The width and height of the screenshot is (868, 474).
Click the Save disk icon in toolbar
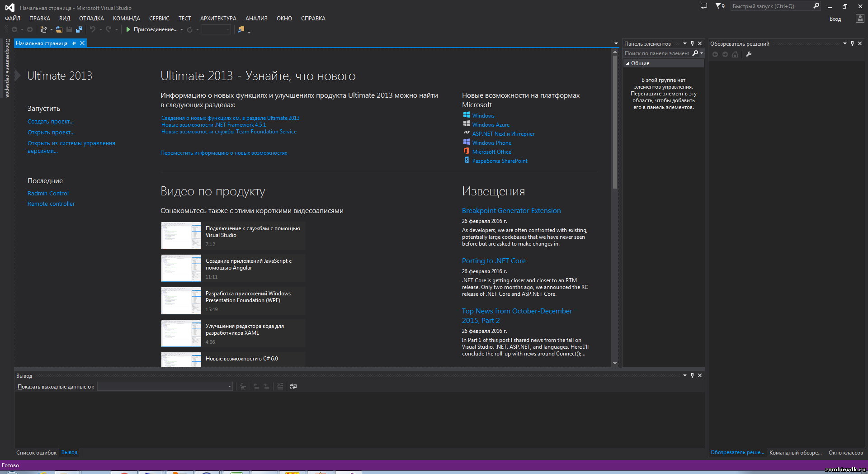point(69,29)
